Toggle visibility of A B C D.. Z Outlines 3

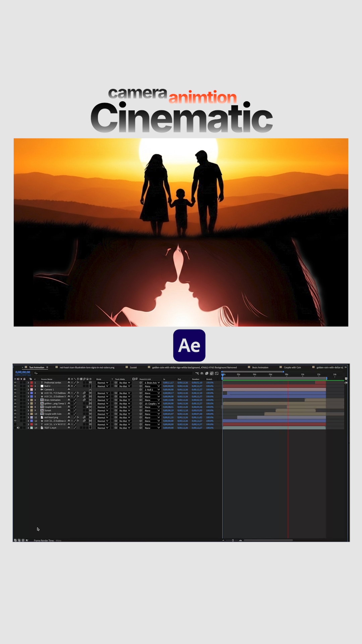tap(15, 396)
